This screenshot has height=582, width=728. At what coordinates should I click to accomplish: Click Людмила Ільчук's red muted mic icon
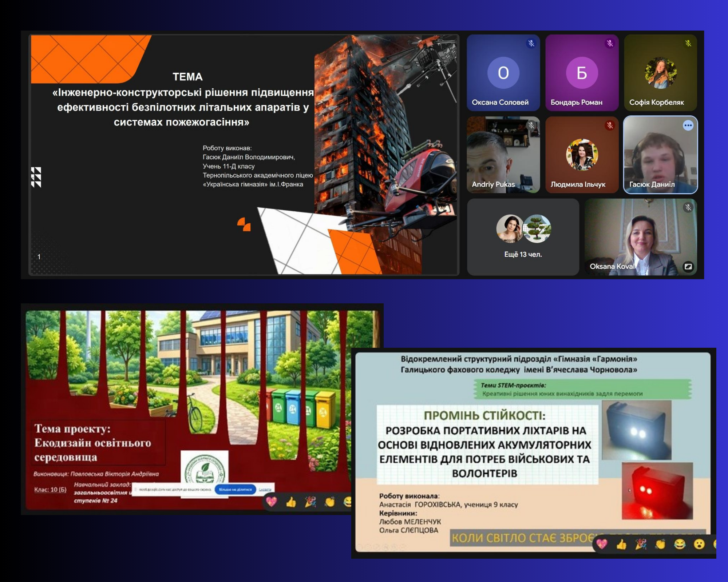pos(610,125)
